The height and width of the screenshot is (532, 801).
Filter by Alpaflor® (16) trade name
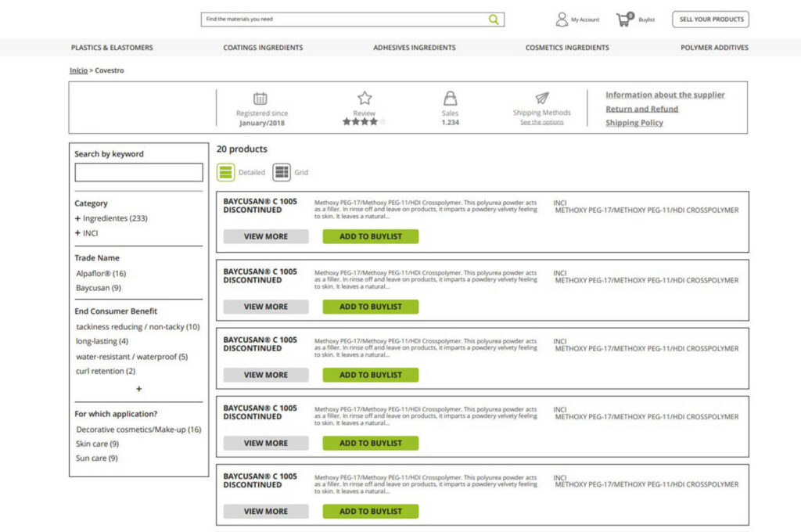pyautogui.click(x=101, y=273)
